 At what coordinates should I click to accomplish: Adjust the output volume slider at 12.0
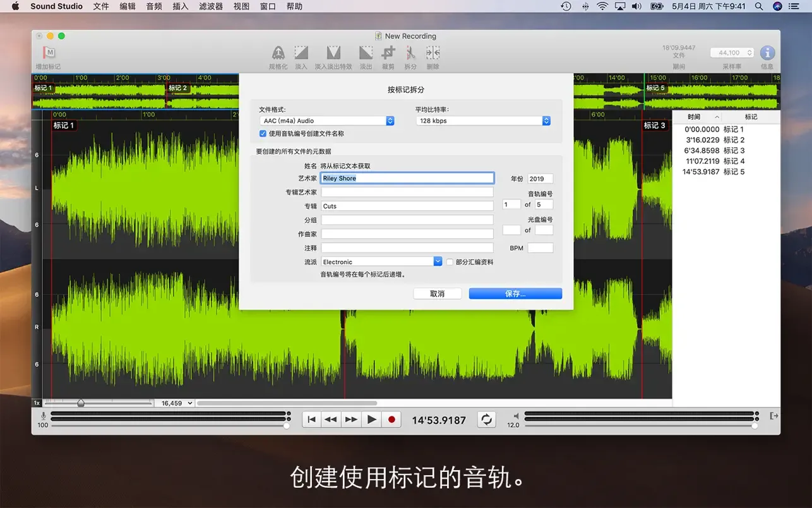[x=754, y=426]
